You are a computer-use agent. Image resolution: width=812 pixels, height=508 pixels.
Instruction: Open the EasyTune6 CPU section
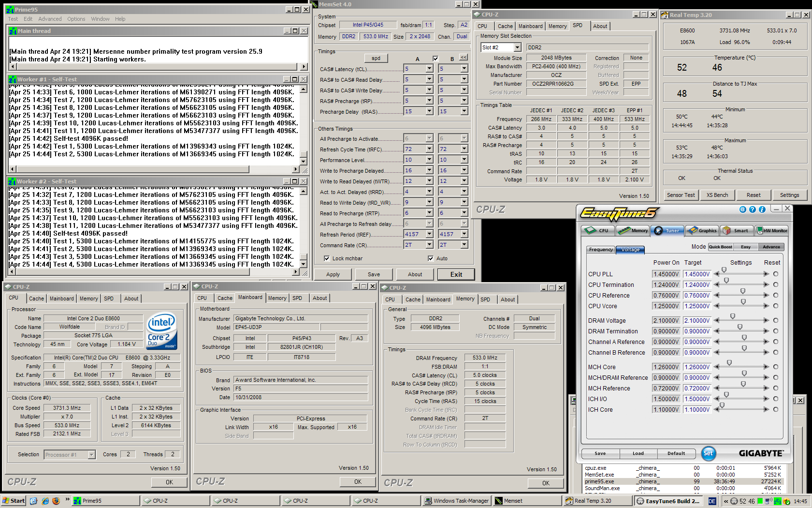pyautogui.click(x=597, y=230)
